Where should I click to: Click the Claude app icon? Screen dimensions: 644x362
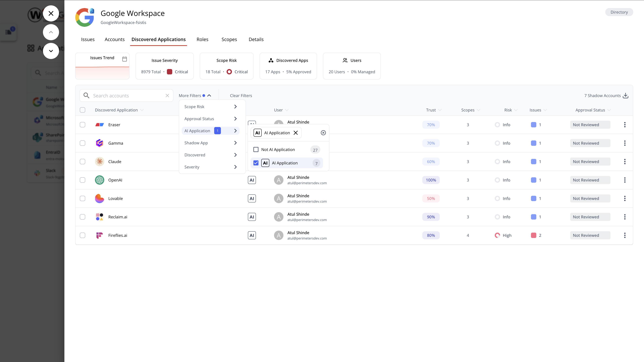pos(99,162)
